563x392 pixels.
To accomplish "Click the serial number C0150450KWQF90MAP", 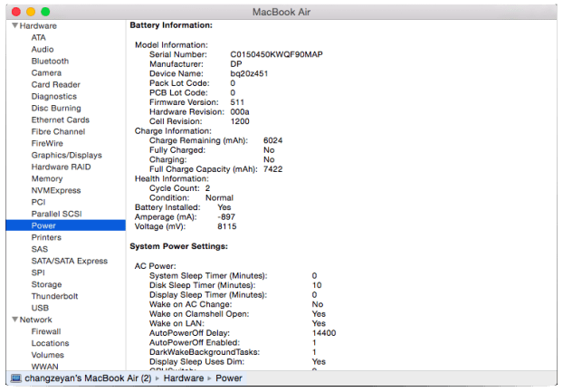I will (x=276, y=54).
